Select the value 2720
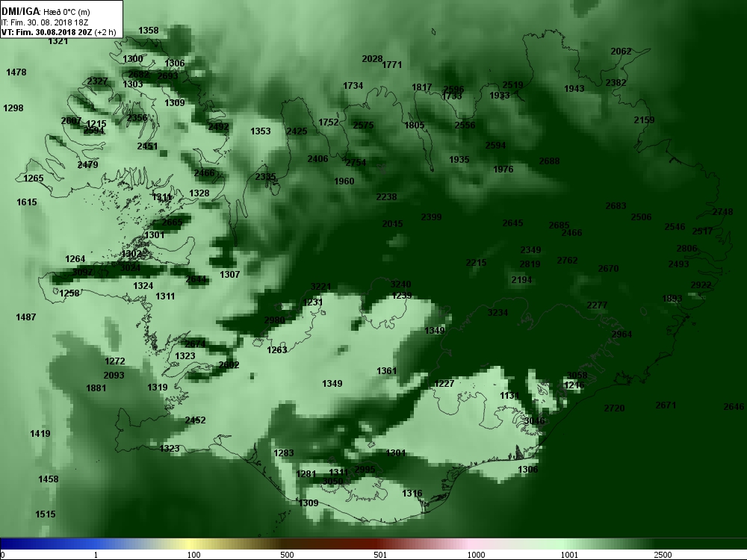This screenshot has width=747, height=560. 614,408
